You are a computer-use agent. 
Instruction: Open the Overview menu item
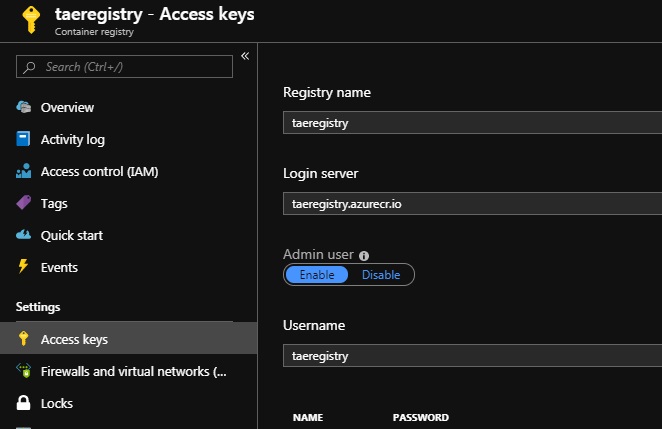click(x=67, y=108)
